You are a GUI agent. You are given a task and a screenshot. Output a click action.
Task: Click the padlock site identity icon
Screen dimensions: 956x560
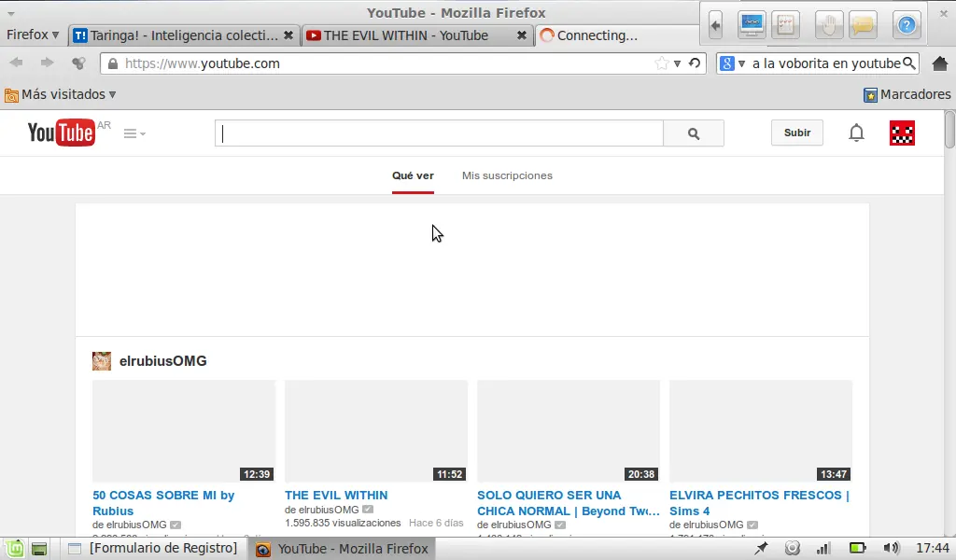pyautogui.click(x=112, y=63)
